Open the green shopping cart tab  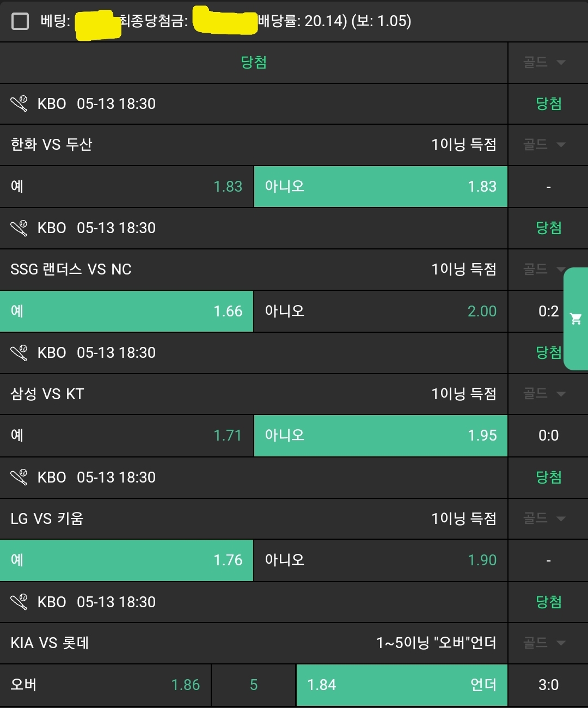coord(576,319)
